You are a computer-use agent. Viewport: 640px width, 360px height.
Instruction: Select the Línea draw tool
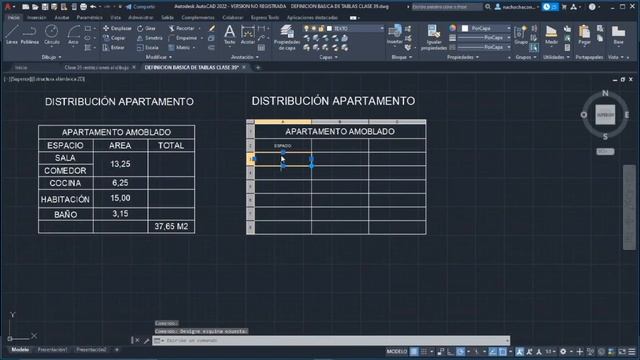11,34
